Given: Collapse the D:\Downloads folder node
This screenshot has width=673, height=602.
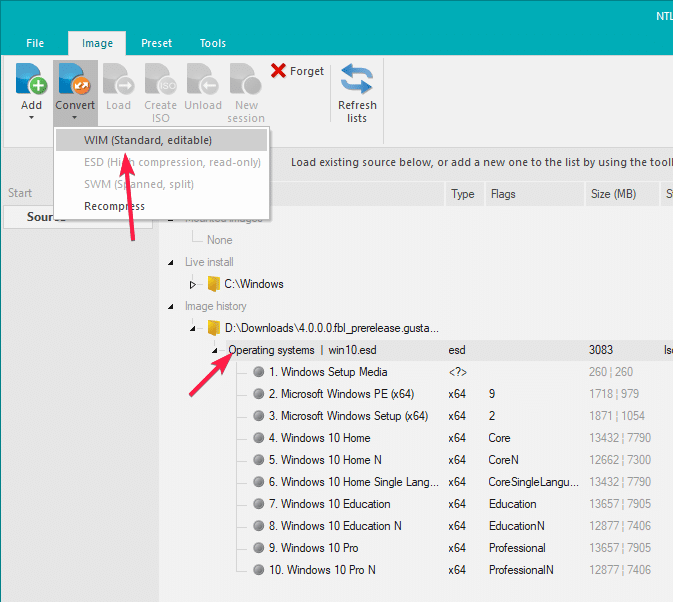Looking at the screenshot, I should (x=193, y=329).
